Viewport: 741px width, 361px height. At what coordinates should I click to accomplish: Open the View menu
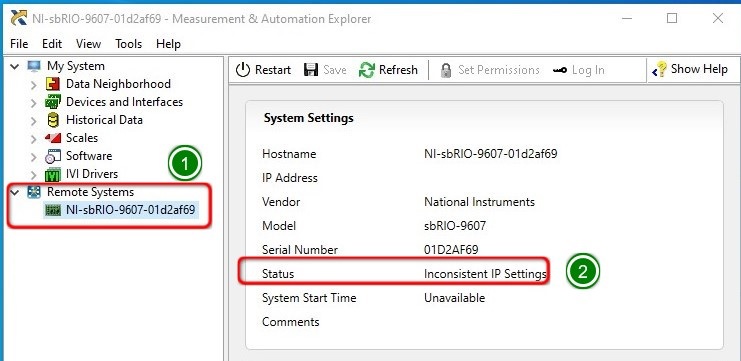pyautogui.click(x=88, y=44)
